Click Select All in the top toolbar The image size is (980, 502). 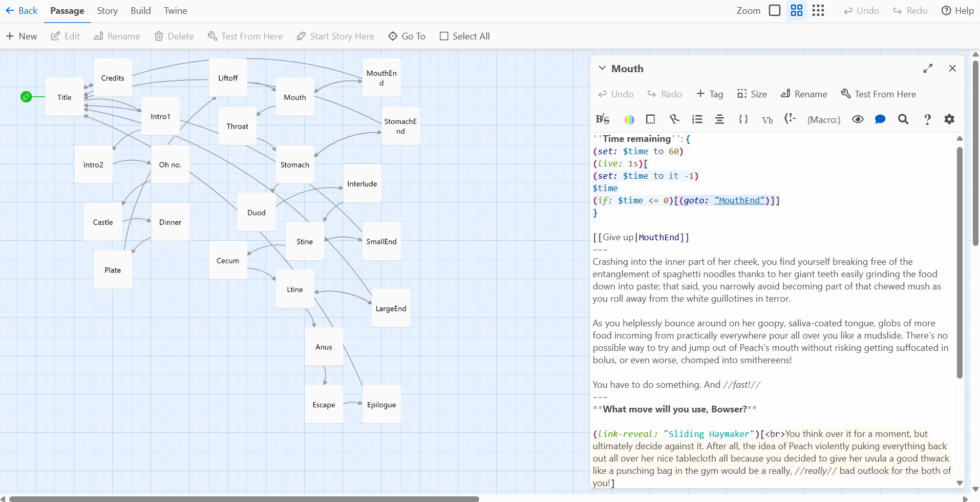(464, 36)
